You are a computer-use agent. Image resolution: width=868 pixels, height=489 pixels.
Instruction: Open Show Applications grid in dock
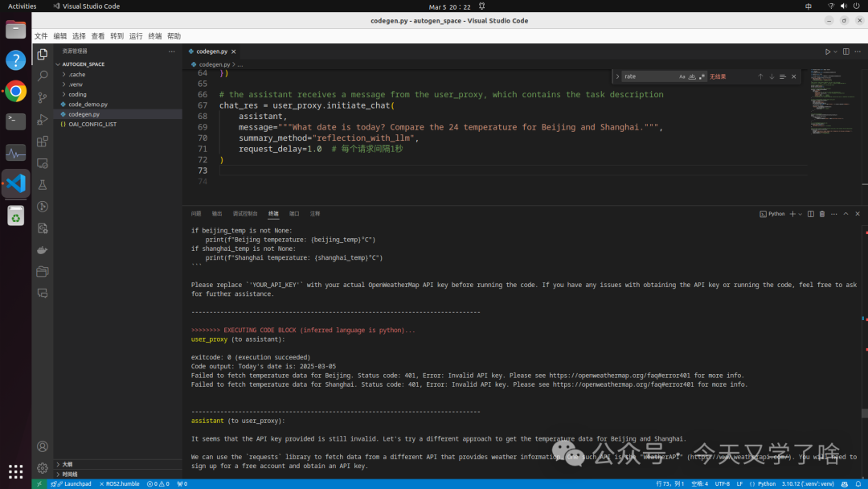point(15,472)
